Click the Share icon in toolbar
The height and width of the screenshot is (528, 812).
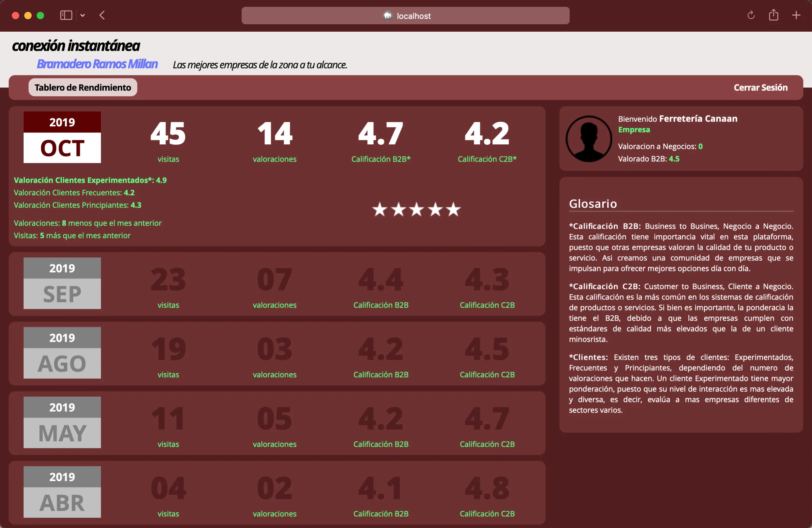tap(773, 15)
